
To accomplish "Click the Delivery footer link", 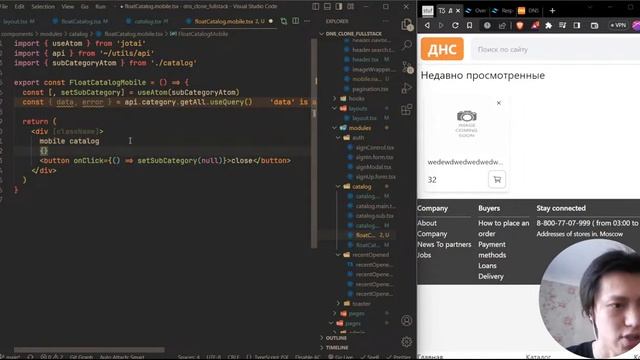I will click(491, 276).
